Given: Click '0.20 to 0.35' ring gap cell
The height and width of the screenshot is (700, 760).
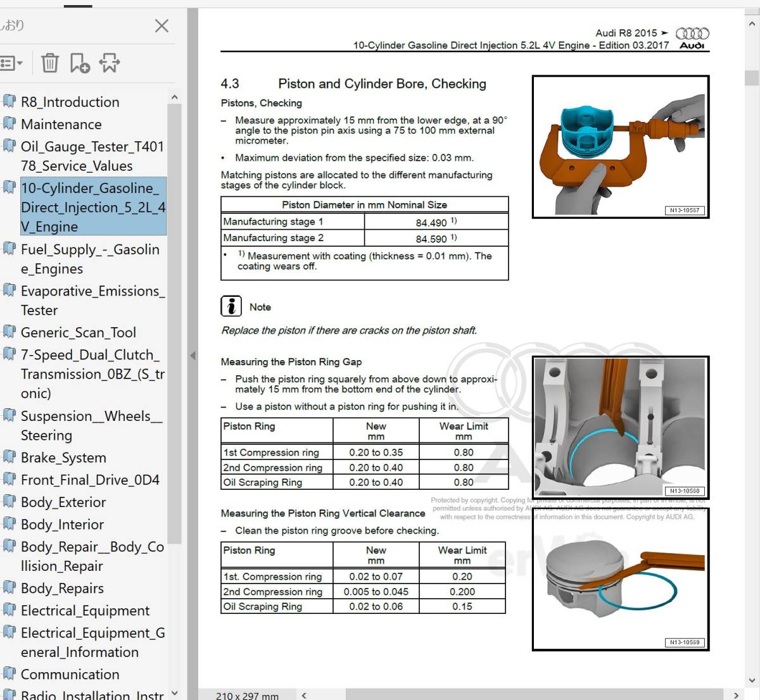Looking at the screenshot, I should (376, 453).
